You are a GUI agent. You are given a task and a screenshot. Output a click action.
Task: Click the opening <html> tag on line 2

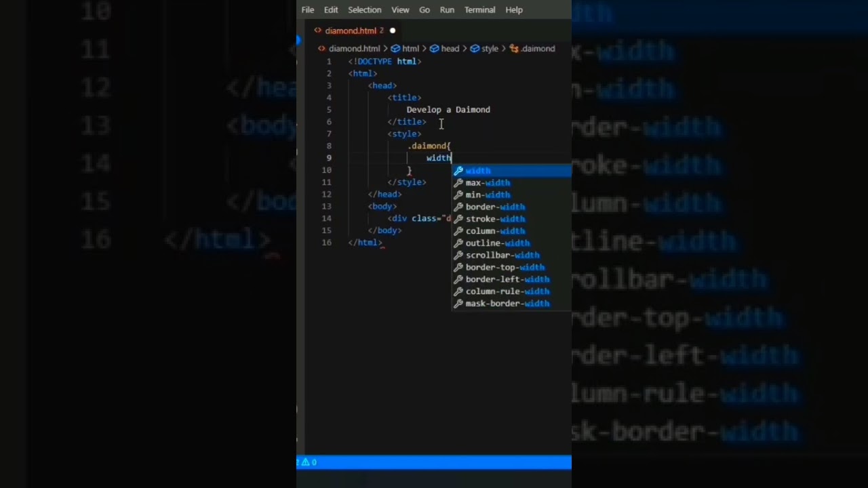pos(363,74)
